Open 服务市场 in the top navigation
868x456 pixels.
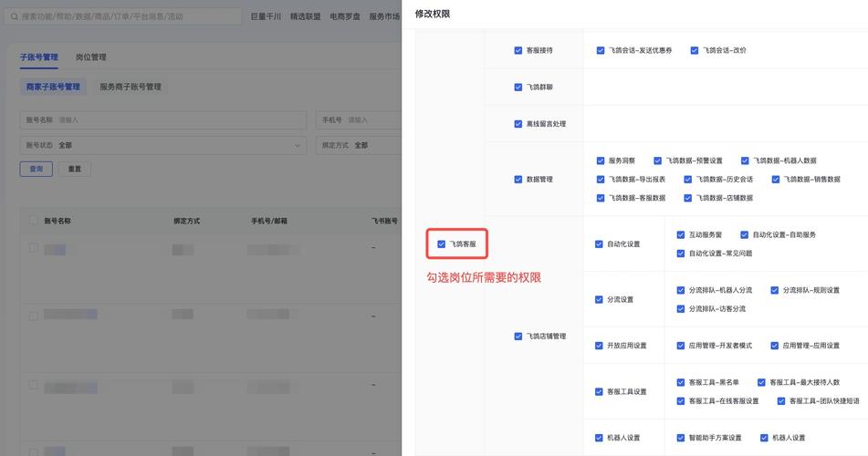385,16
